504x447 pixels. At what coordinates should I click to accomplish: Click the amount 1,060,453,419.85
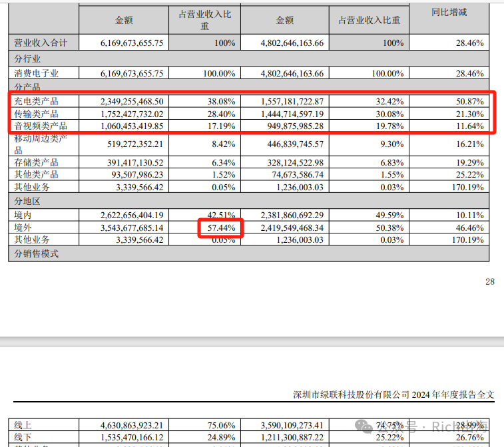(132, 126)
